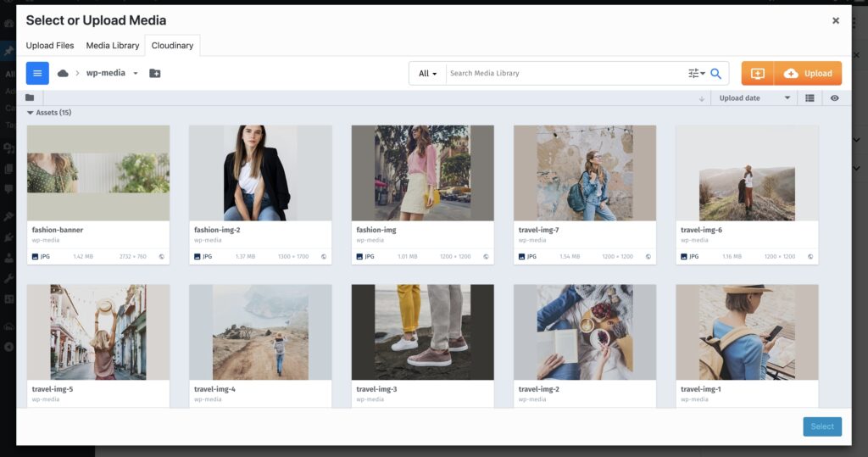868x457 pixels.
Task: Click 1.54 MB size on travel-img-7
Action: 570,256
